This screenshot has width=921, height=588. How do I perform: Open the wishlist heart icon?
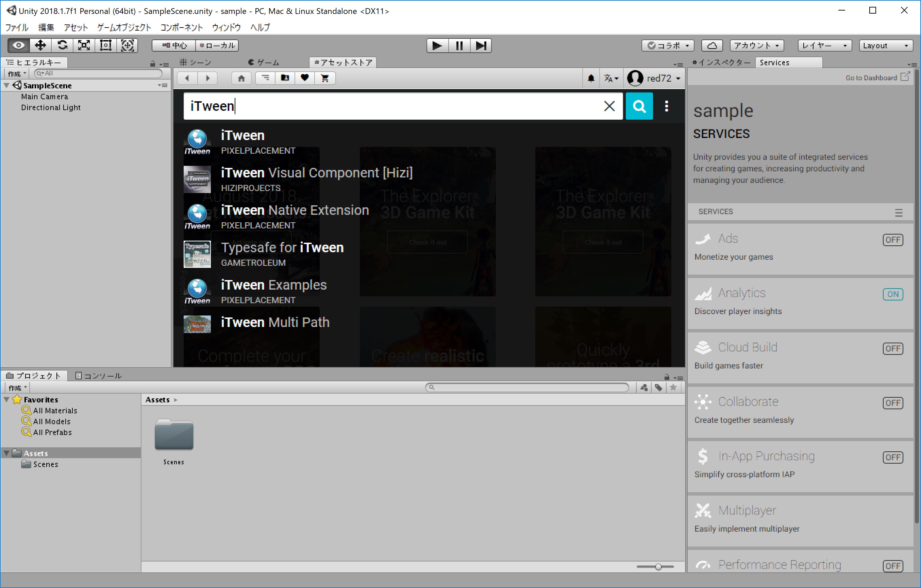(304, 78)
